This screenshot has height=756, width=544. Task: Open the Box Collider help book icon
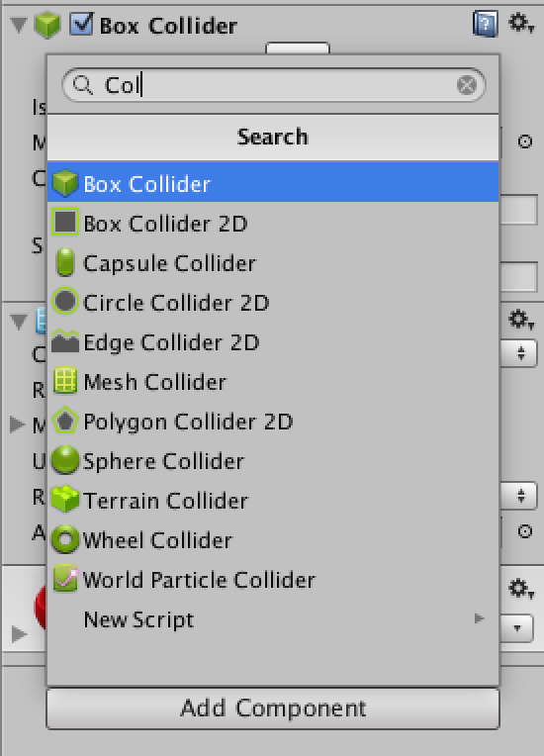coord(486,23)
